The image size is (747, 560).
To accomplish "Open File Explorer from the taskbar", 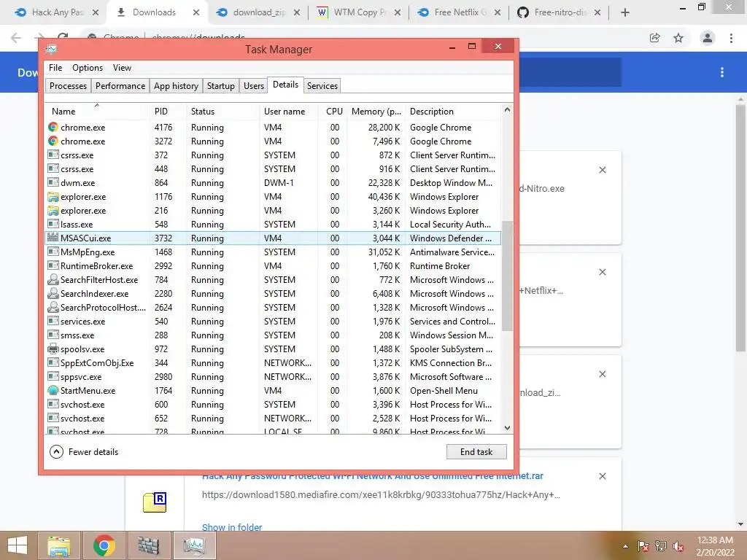I will click(x=59, y=545).
